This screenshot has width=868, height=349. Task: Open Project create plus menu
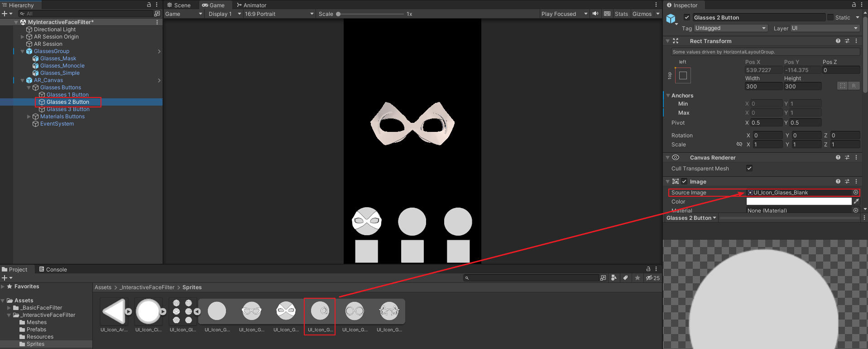(7, 278)
